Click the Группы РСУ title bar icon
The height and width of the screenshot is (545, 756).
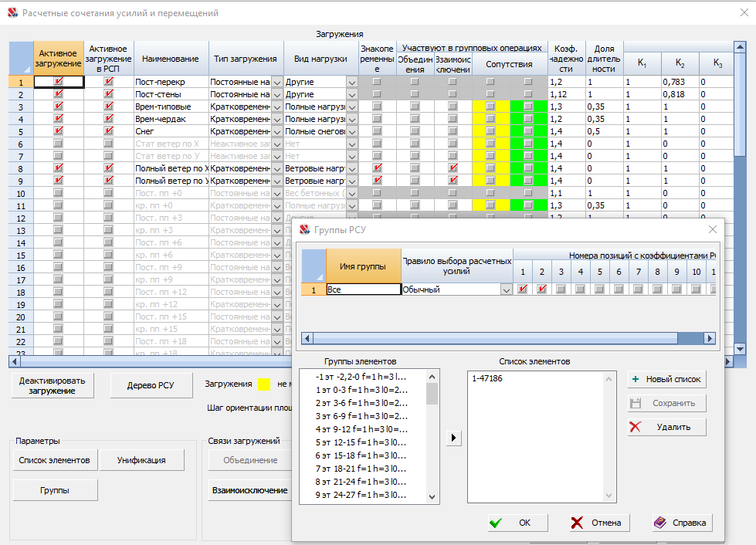pos(303,229)
